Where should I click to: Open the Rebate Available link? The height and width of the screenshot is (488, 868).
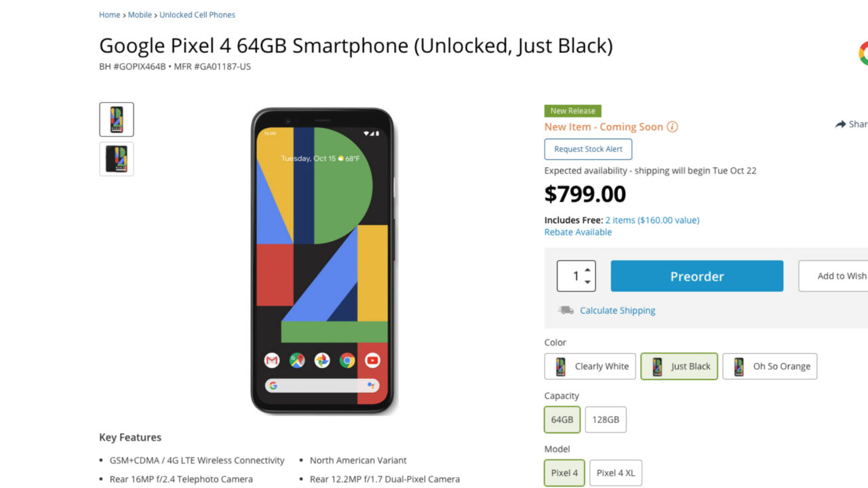578,232
